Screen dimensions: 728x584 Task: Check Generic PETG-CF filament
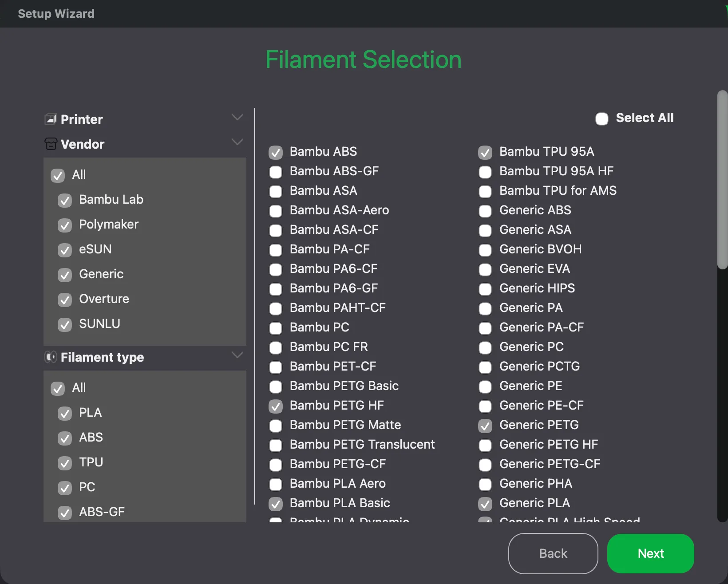tap(485, 465)
